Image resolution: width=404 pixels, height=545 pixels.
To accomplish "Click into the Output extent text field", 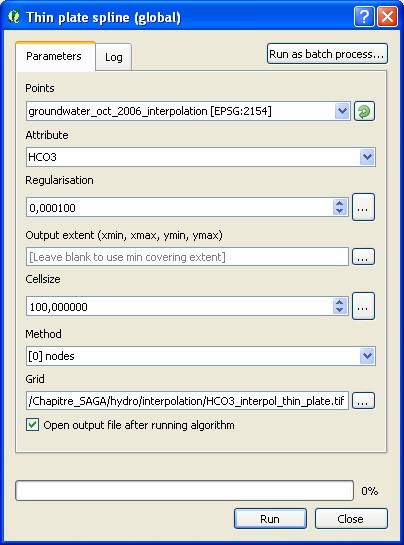I will (187, 257).
